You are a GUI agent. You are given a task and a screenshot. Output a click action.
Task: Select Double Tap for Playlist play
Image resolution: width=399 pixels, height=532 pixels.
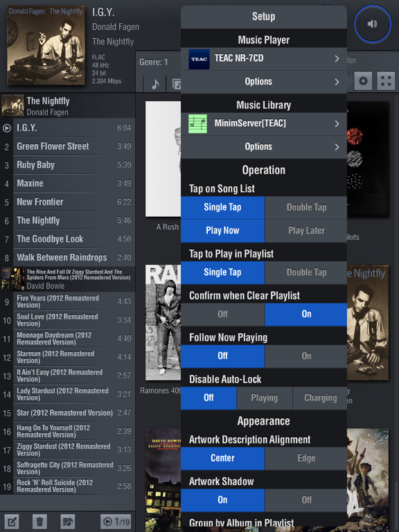point(306,272)
